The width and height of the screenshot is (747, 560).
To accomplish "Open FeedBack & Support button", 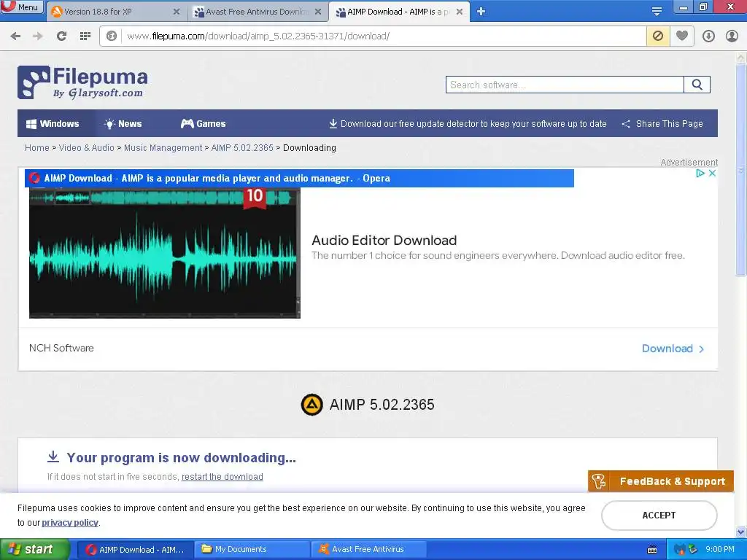I will tap(661, 481).
